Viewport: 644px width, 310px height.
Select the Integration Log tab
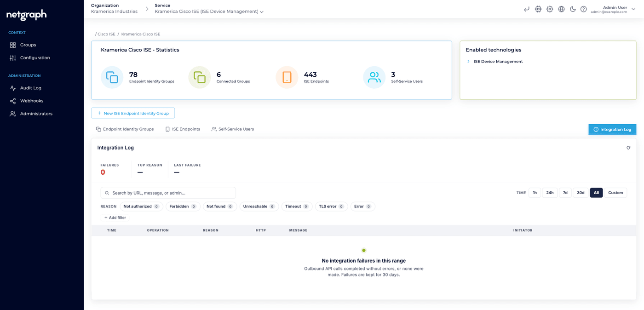tap(612, 129)
